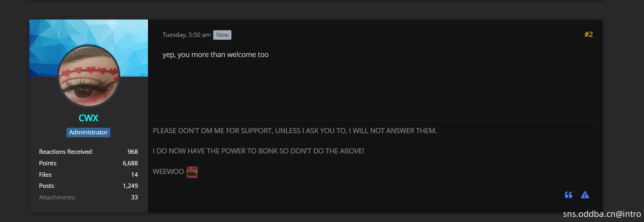644x222 pixels.
Task: Open the CWX user avatar image
Action: [89, 76]
